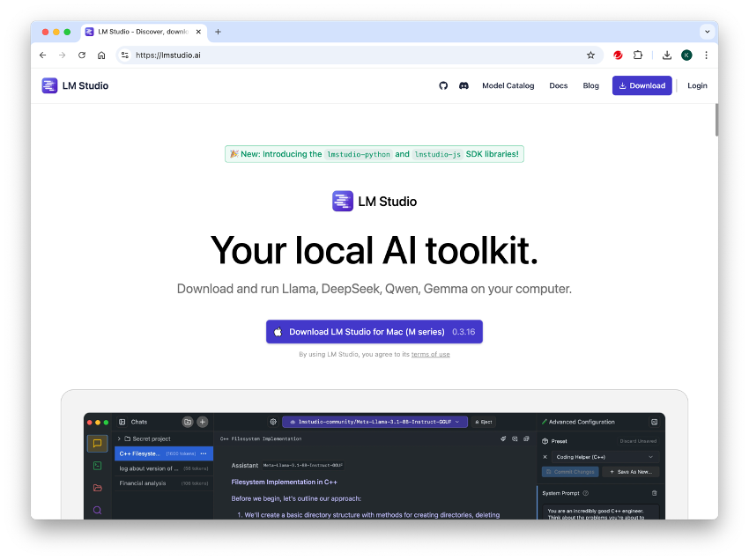Click the browser home icon

pyautogui.click(x=101, y=55)
